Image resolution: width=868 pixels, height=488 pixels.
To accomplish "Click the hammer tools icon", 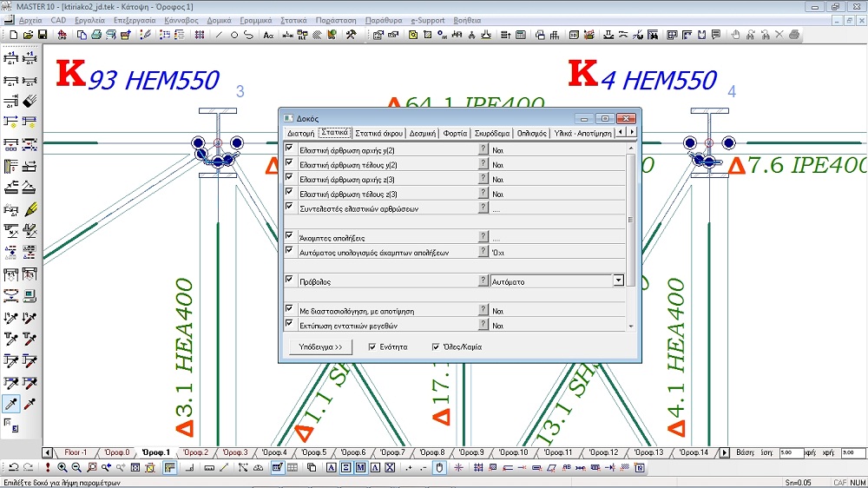I will click(351, 35).
